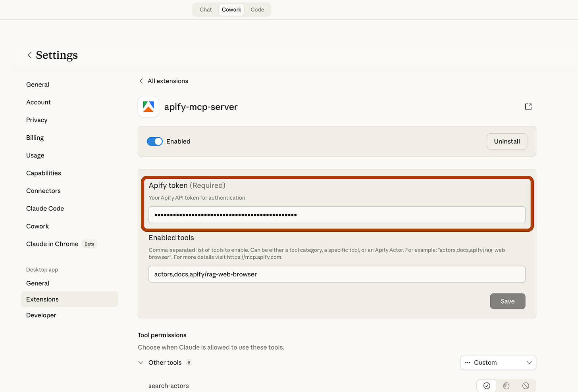The image size is (578, 392).
Task: Open Connectors settings
Action: coord(43,191)
